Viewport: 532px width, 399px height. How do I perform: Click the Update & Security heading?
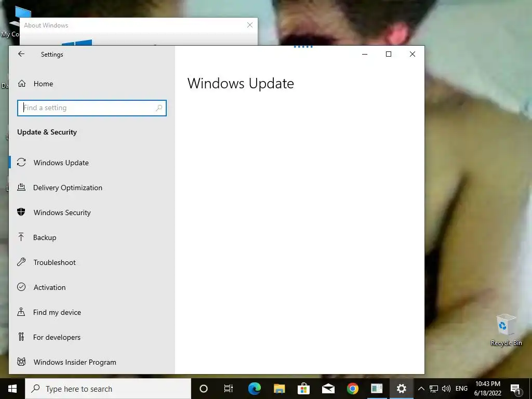pos(47,132)
